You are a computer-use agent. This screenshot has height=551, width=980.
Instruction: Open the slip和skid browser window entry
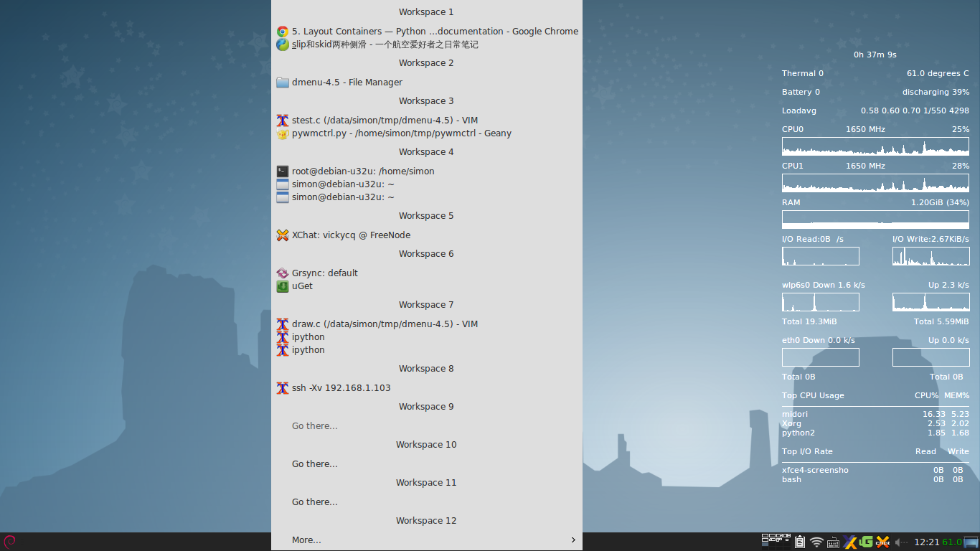pos(427,44)
